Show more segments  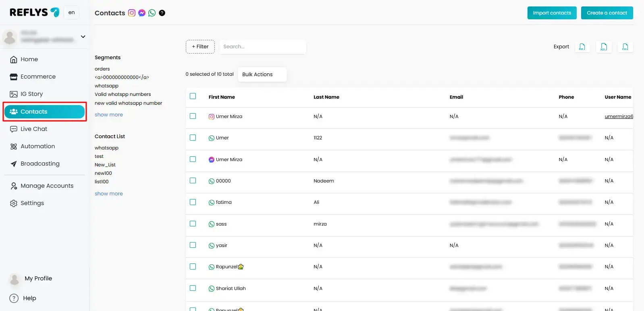pyautogui.click(x=109, y=115)
